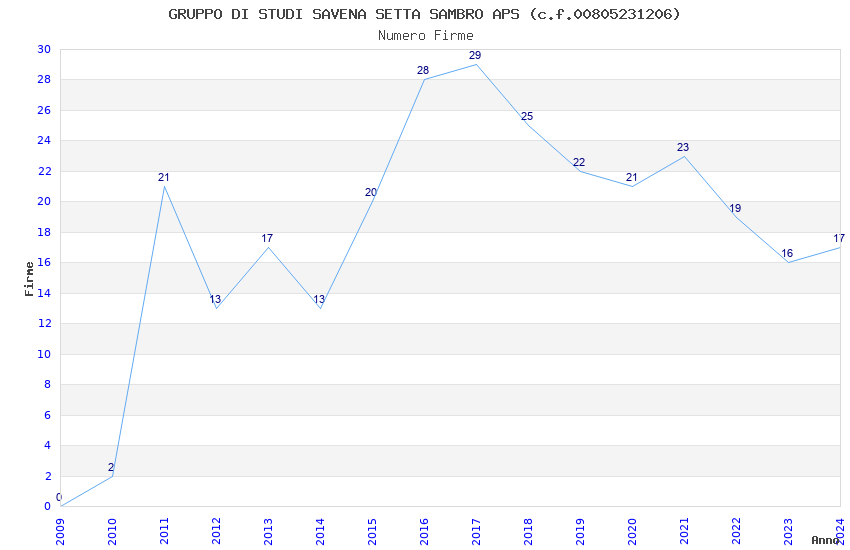The height and width of the screenshot is (550, 850).
Task: Click the y-axis tick 10
Action: (44, 354)
